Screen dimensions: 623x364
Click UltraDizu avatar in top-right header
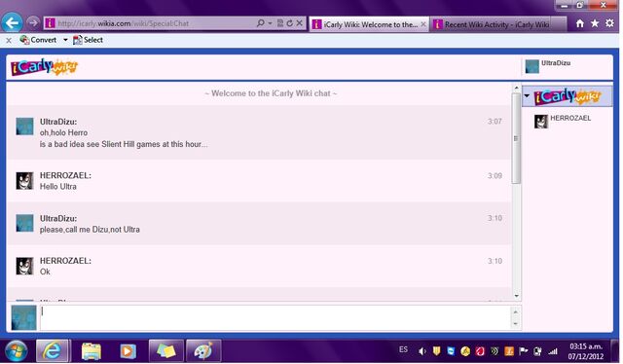pos(532,66)
